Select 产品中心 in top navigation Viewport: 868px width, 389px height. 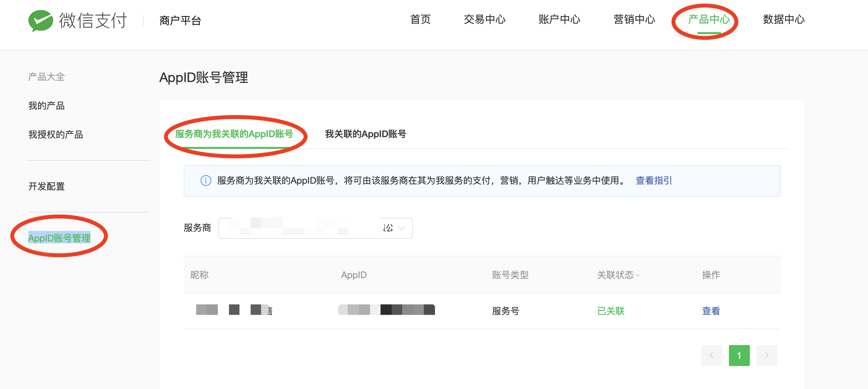[x=709, y=20]
